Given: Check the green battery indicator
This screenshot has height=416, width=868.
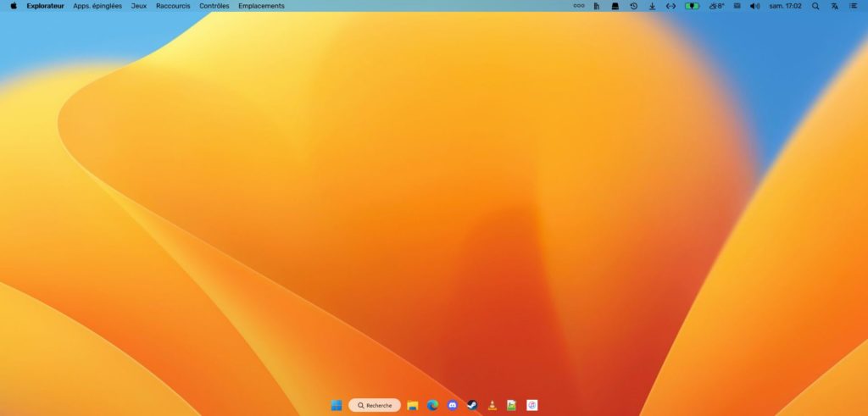Looking at the screenshot, I should 692,6.
